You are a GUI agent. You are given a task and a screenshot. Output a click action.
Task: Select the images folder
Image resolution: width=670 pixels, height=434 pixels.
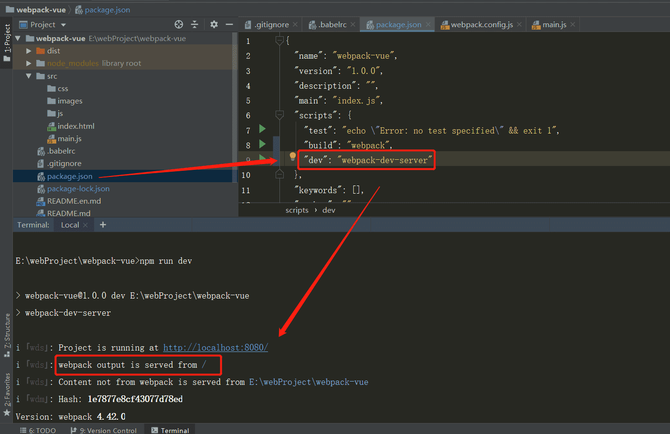[65, 101]
